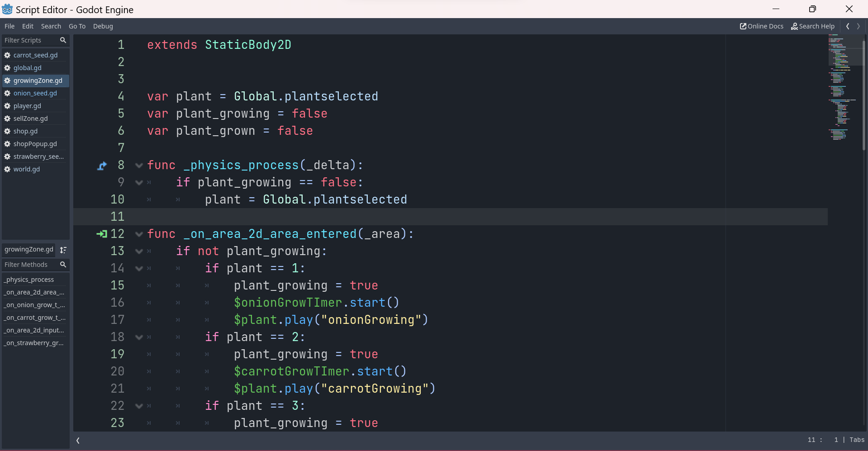Click the Filter Methods search icon
Viewport: 868px width, 451px height.
pyautogui.click(x=63, y=265)
